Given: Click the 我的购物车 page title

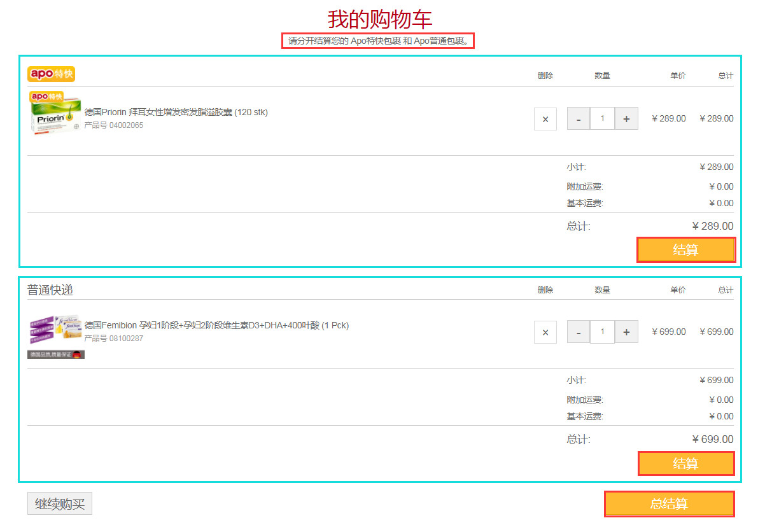Looking at the screenshot, I should click(379, 20).
